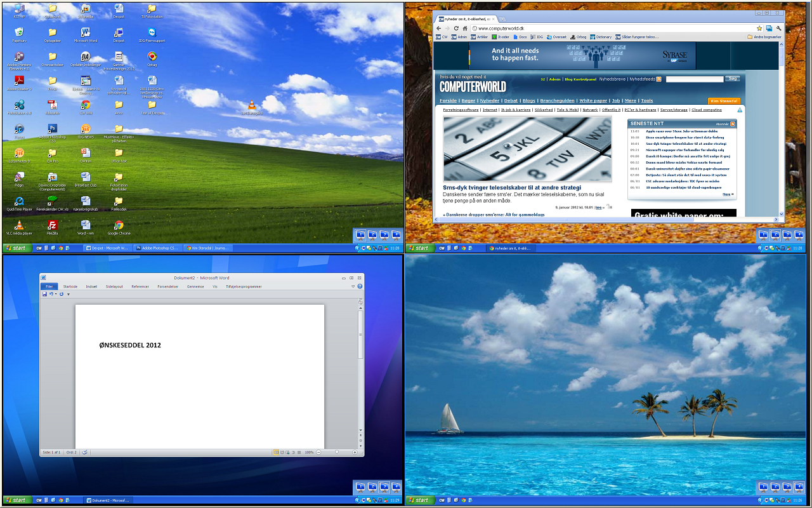Select the Microsoft Word desktop shortcut
This screenshot has width=812, height=508.
tap(86, 35)
